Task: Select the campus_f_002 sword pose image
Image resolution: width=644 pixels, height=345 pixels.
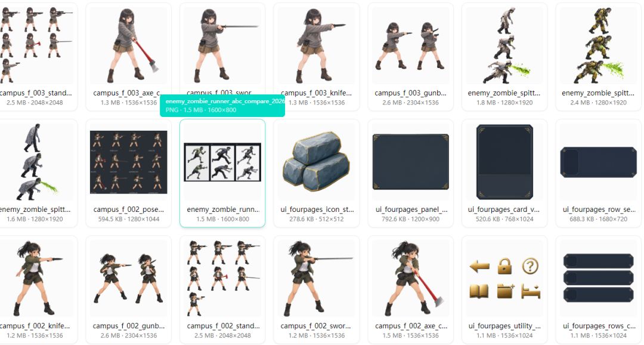Action: 316,278
